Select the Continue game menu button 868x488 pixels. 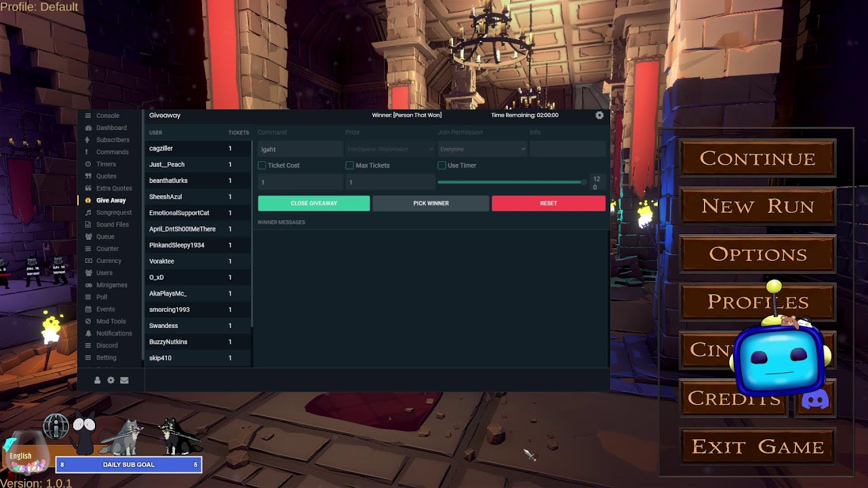pyautogui.click(x=757, y=159)
